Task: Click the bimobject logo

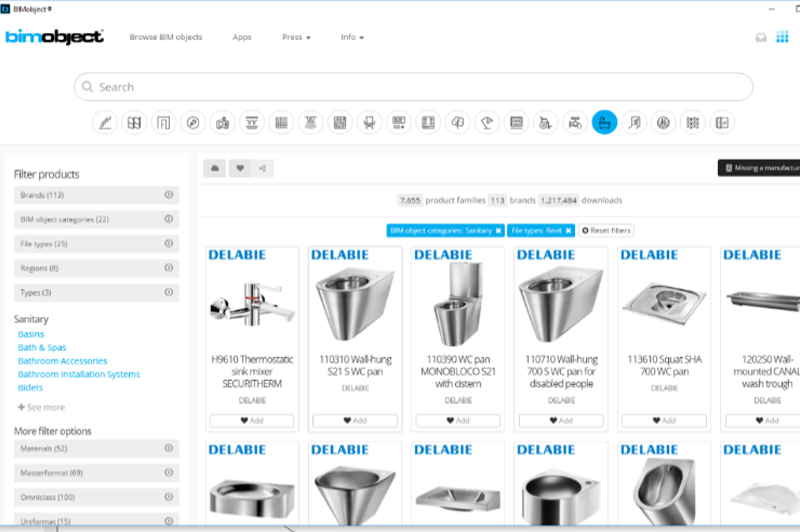Action: [x=54, y=37]
